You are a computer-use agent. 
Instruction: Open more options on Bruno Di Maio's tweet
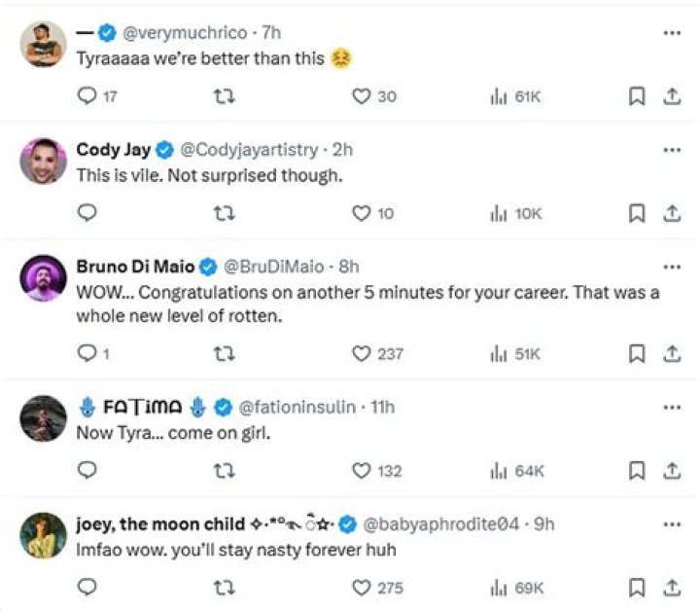pyautogui.click(x=671, y=267)
